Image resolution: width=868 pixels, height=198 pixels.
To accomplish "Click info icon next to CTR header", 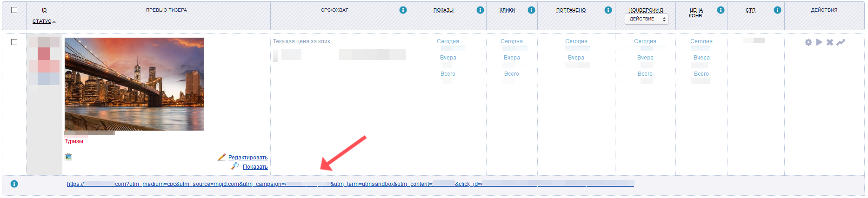I will pos(777,10).
